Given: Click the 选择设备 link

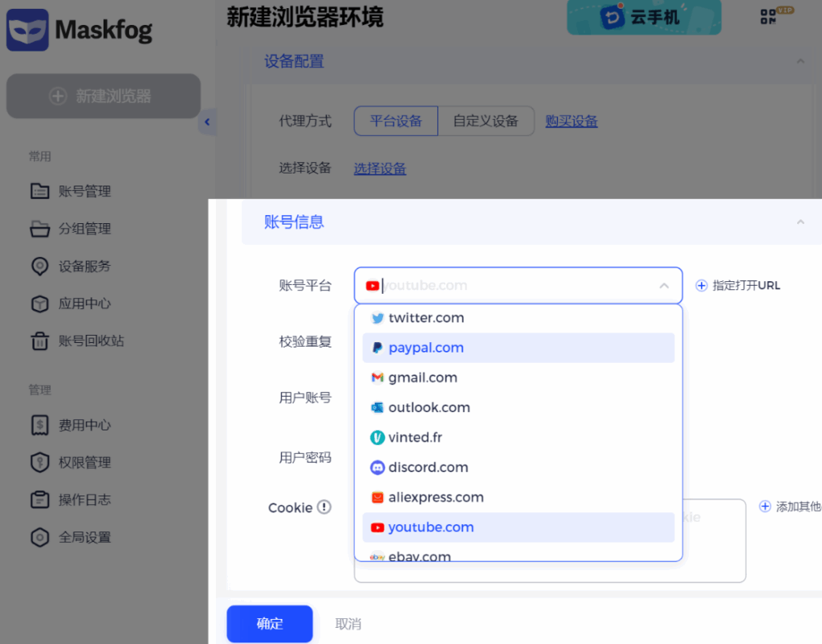Looking at the screenshot, I should [380, 169].
